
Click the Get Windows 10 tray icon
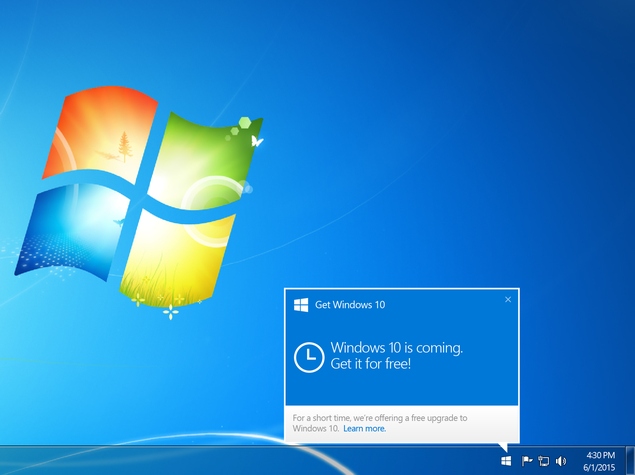click(506, 461)
